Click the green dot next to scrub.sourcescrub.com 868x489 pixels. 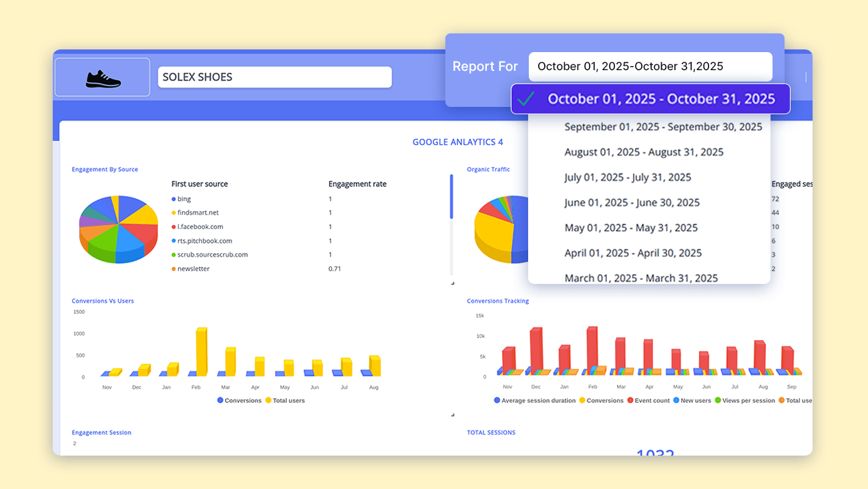(174, 255)
